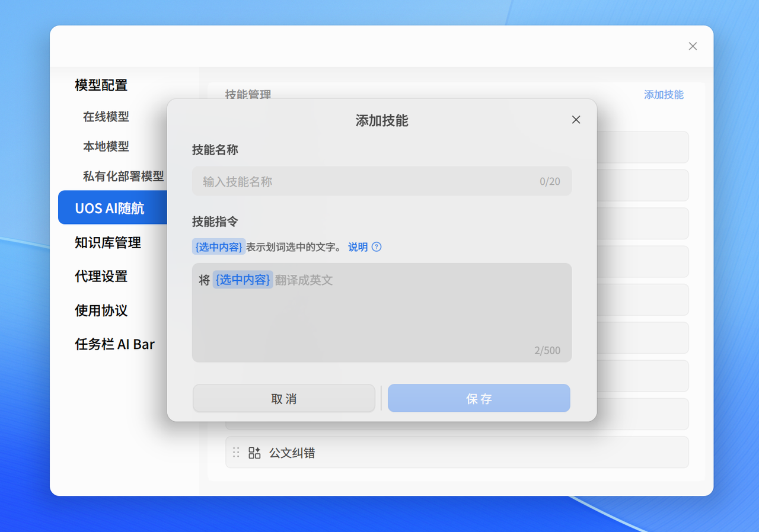Open the 知识库管理 section
This screenshot has height=532, width=759.
(x=107, y=243)
